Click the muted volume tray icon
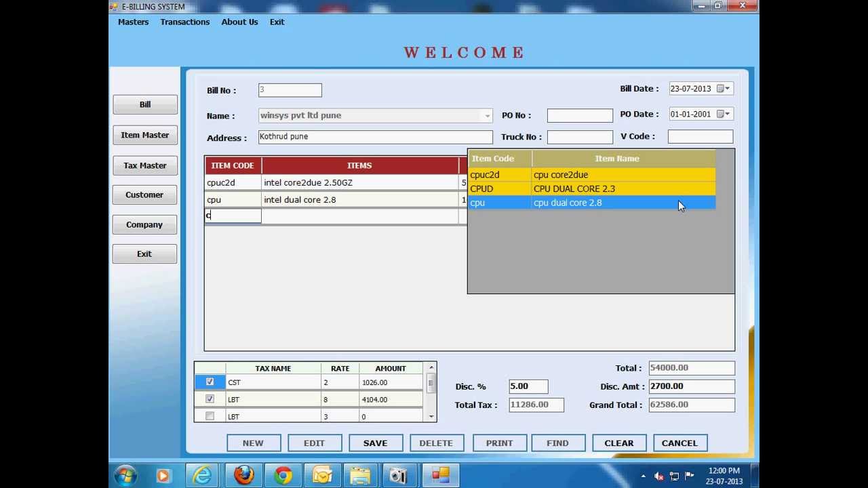The image size is (868, 488). click(658, 476)
